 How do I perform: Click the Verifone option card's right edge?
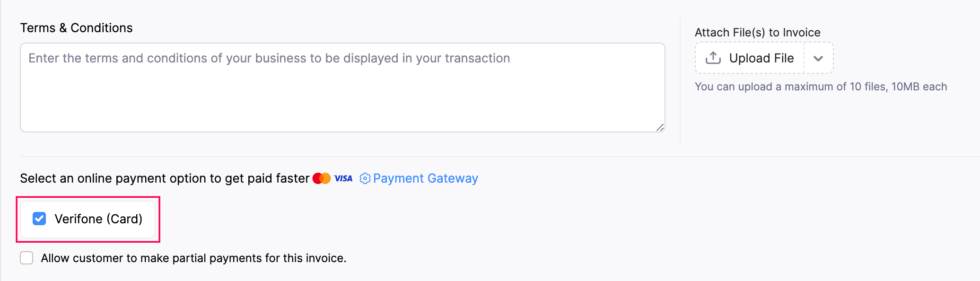(x=151, y=219)
